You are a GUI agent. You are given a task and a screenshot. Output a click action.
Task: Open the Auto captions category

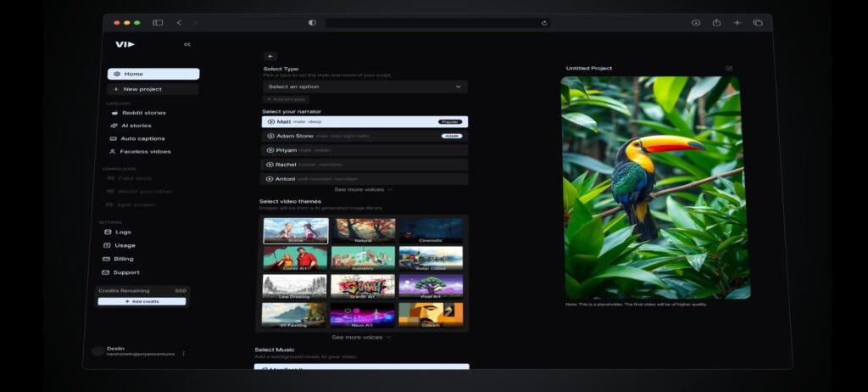[137, 138]
